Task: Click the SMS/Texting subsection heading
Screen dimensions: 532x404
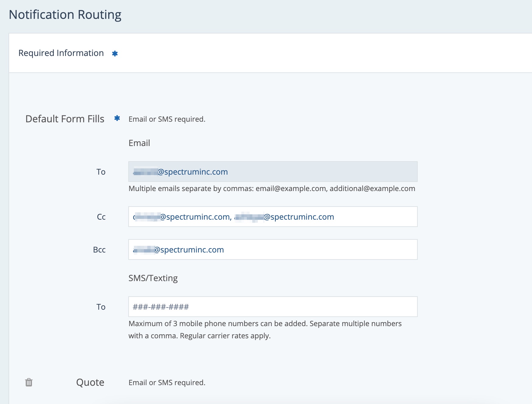Action: tap(153, 278)
